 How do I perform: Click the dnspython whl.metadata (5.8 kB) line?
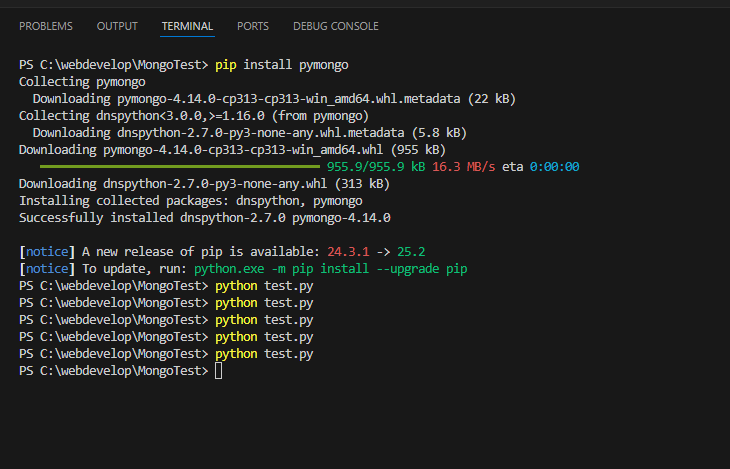tap(250, 133)
